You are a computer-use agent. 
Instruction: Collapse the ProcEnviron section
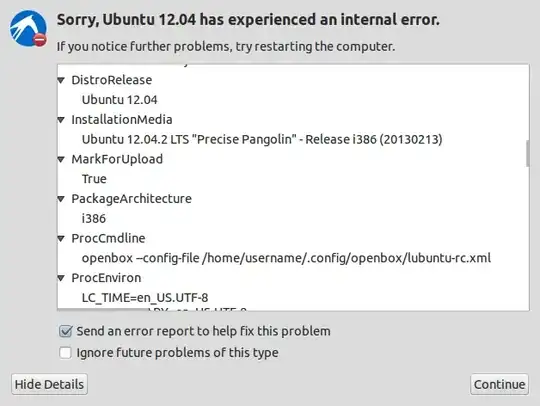pos(61,278)
